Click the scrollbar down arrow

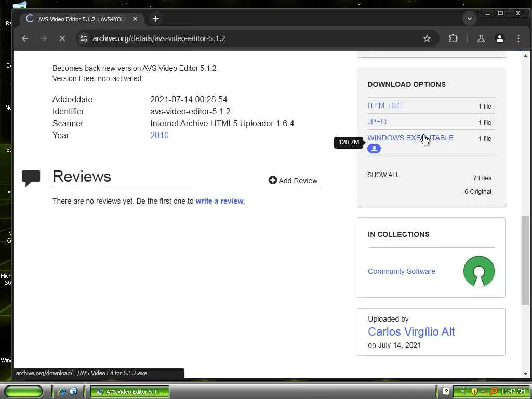[525, 374]
